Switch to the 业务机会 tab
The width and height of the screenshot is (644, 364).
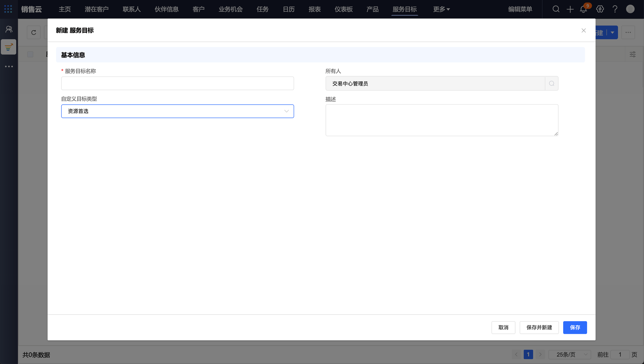231,9
